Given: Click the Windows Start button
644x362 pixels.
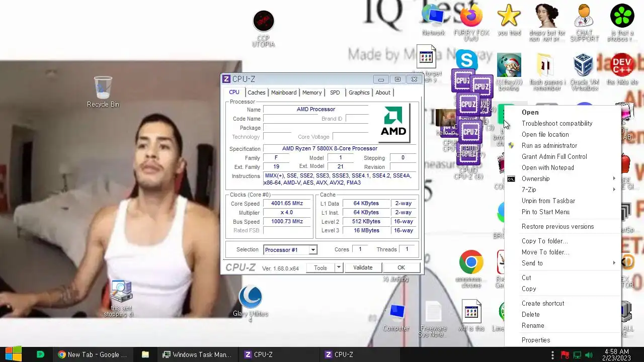Looking at the screenshot, I should 13,354.
